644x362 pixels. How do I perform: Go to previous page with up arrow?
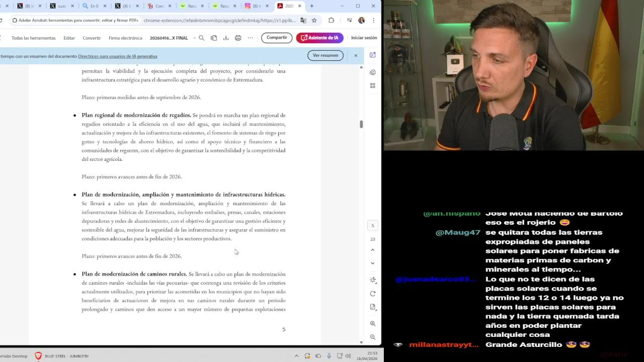tap(373, 250)
